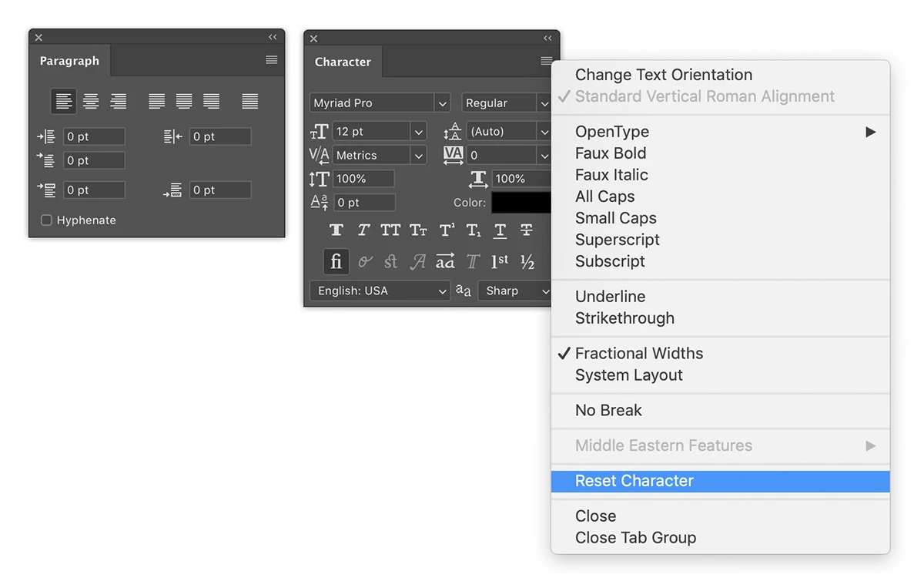Choose justify last centered icon
924x588 pixels.
[x=184, y=101]
